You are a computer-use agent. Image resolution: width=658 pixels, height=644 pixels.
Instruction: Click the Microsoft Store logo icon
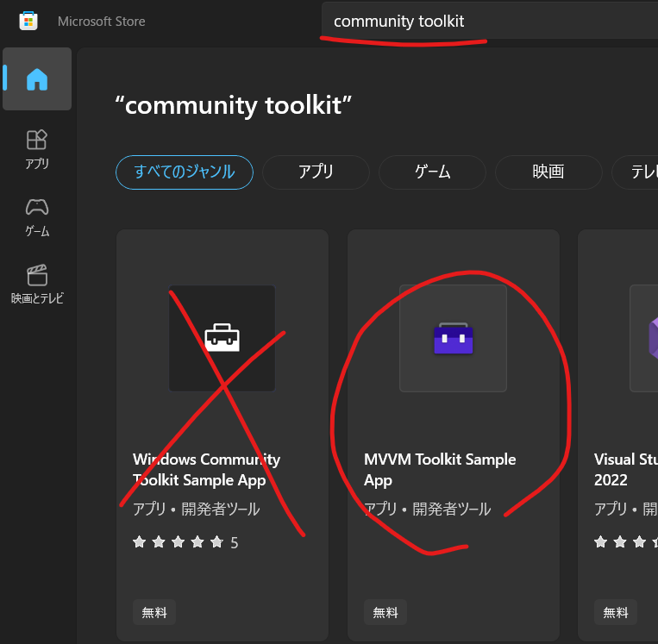tap(28, 21)
